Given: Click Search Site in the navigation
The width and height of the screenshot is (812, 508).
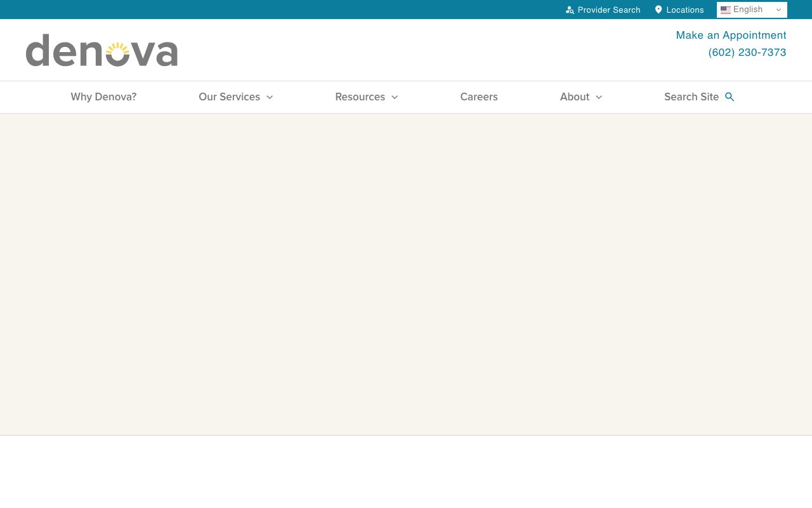Looking at the screenshot, I should (x=691, y=97).
